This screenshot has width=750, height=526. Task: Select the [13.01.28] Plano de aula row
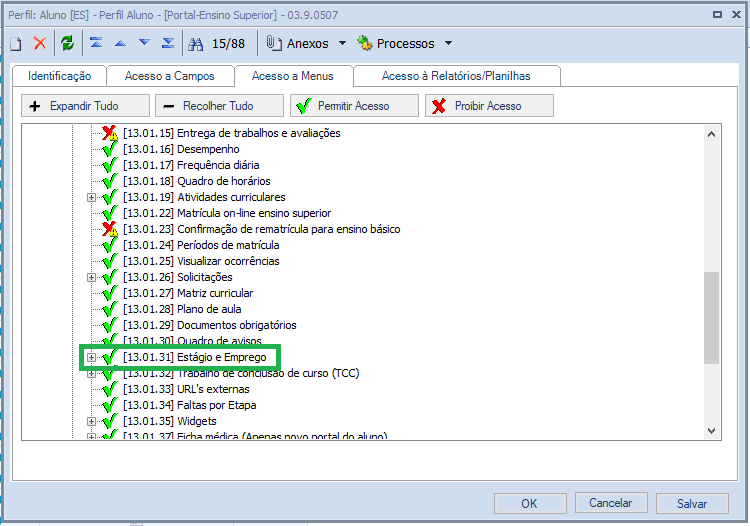[182, 309]
